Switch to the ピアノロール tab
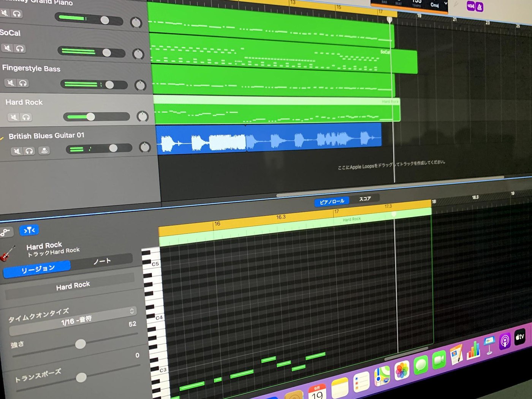 coord(332,201)
